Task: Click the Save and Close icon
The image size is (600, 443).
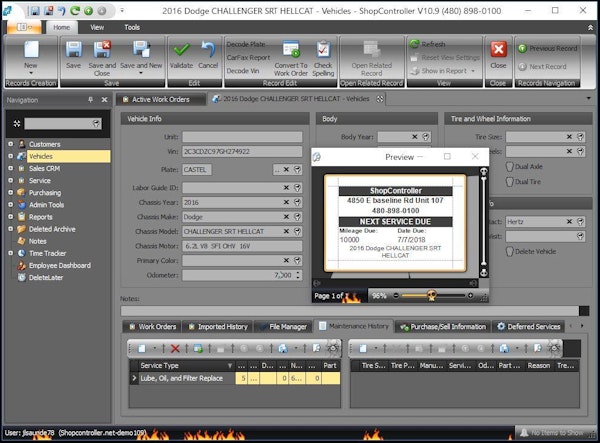Action: (x=102, y=50)
